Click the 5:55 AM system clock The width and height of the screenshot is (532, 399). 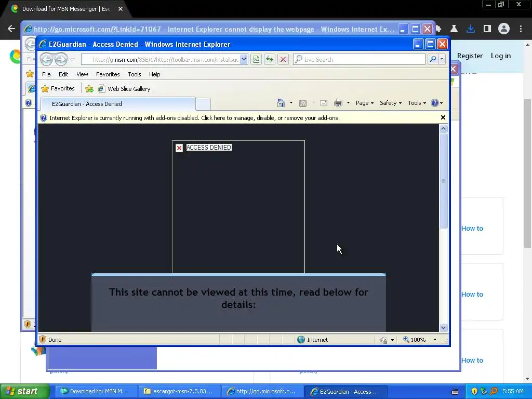point(513,391)
